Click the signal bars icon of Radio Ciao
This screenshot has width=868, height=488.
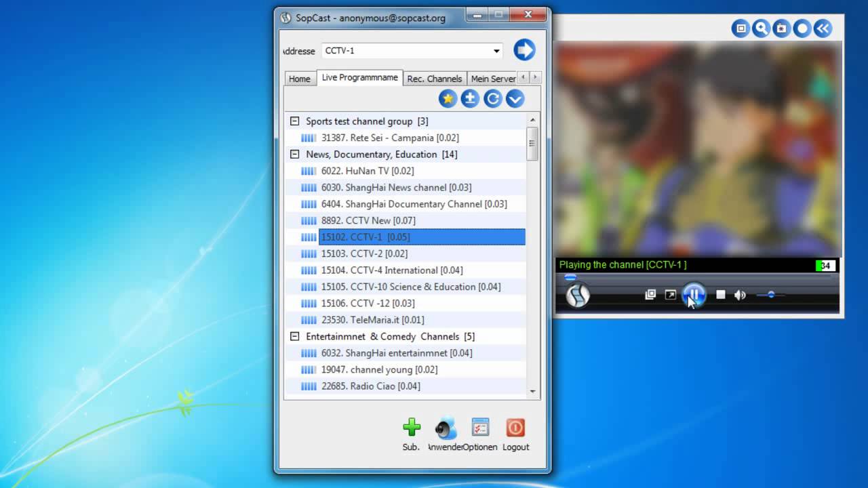[309, 386]
